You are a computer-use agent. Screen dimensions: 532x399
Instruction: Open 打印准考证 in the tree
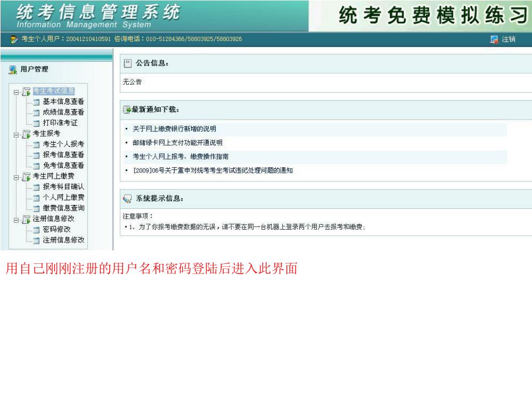pos(60,123)
